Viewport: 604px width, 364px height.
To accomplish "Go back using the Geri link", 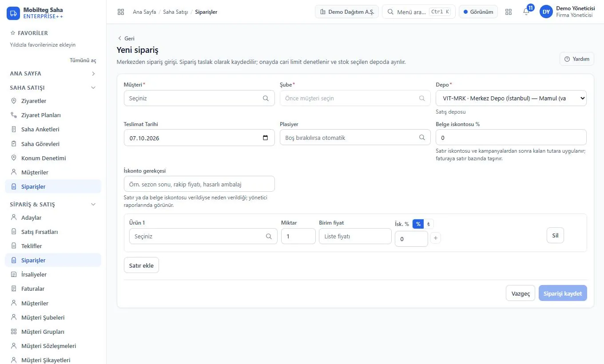I will [126, 38].
